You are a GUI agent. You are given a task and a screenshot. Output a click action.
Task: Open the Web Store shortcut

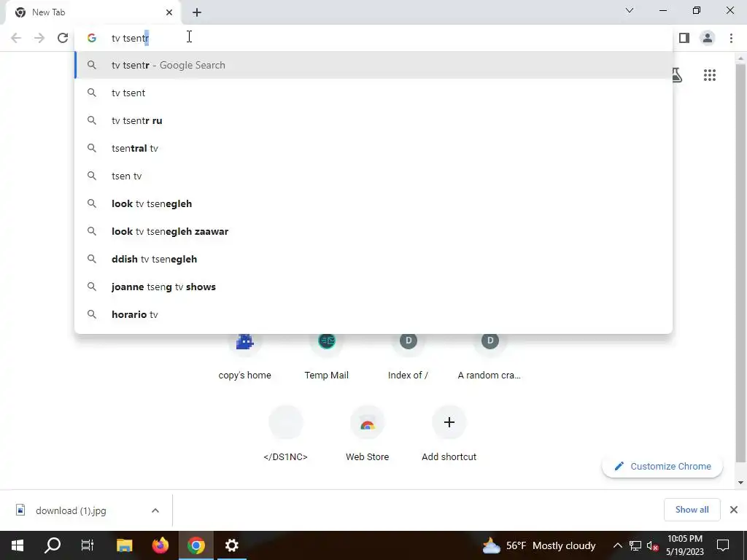[368, 433]
